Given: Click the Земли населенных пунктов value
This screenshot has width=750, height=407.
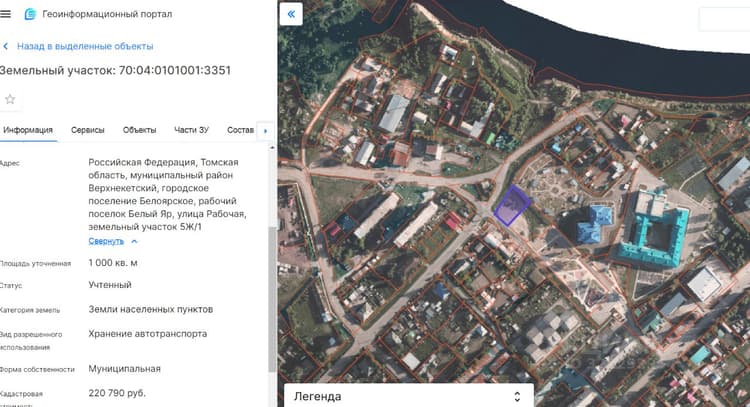Looking at the screenshot, I should click(x=151, y=309).
